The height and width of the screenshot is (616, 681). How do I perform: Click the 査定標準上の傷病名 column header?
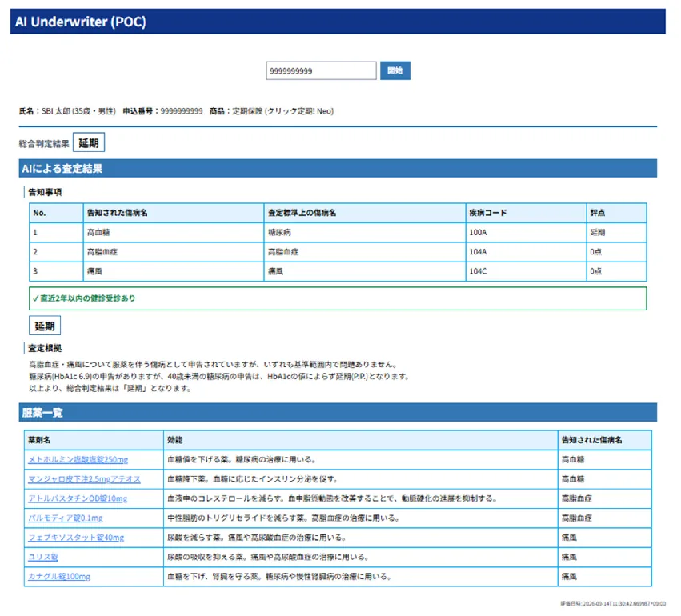364,213
